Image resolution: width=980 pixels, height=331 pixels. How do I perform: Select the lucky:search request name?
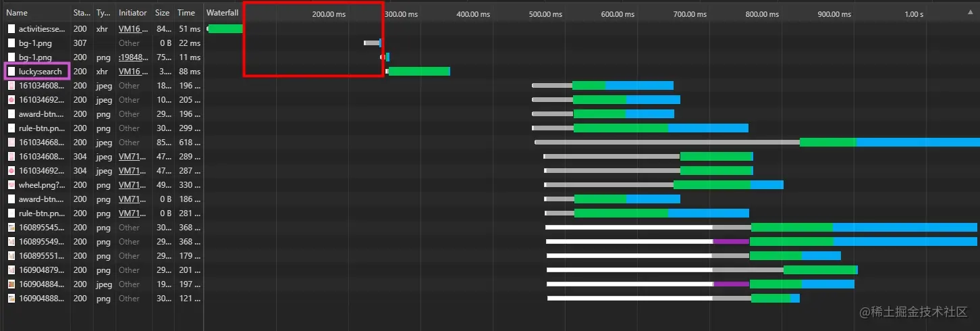(40, 72)
